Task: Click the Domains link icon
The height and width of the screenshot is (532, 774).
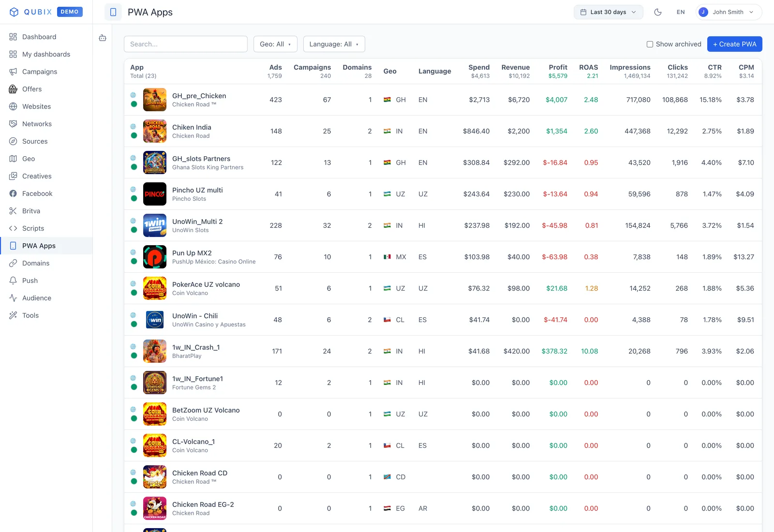Action: click(13, 263)
